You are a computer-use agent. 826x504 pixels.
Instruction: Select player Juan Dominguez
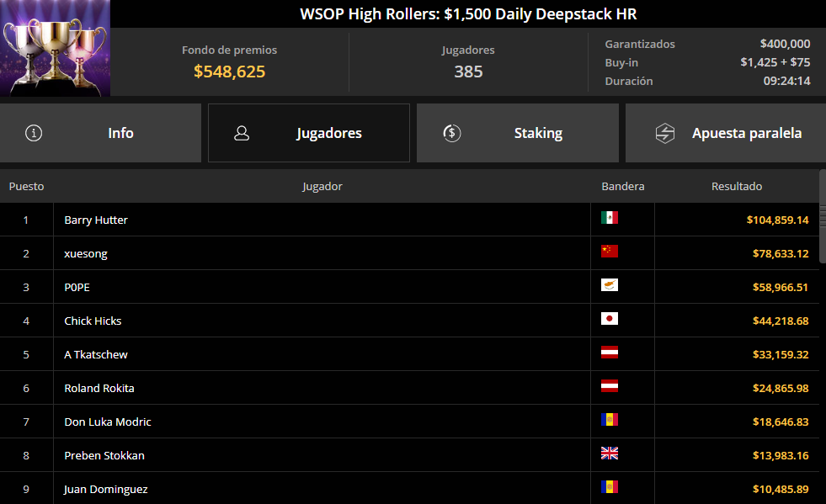[x=106, y=490]
